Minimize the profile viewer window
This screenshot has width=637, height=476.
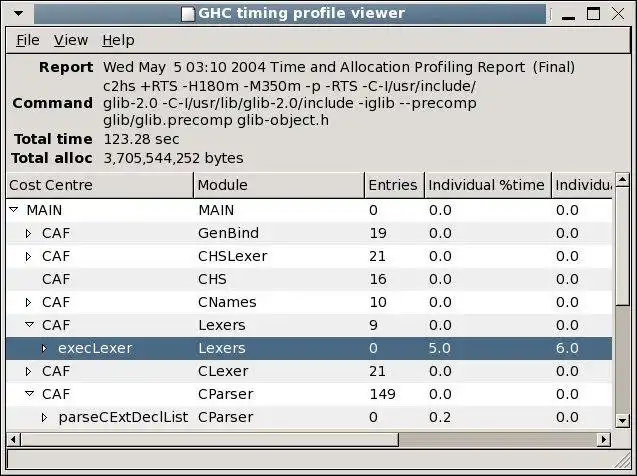click(x=568, y=15)
